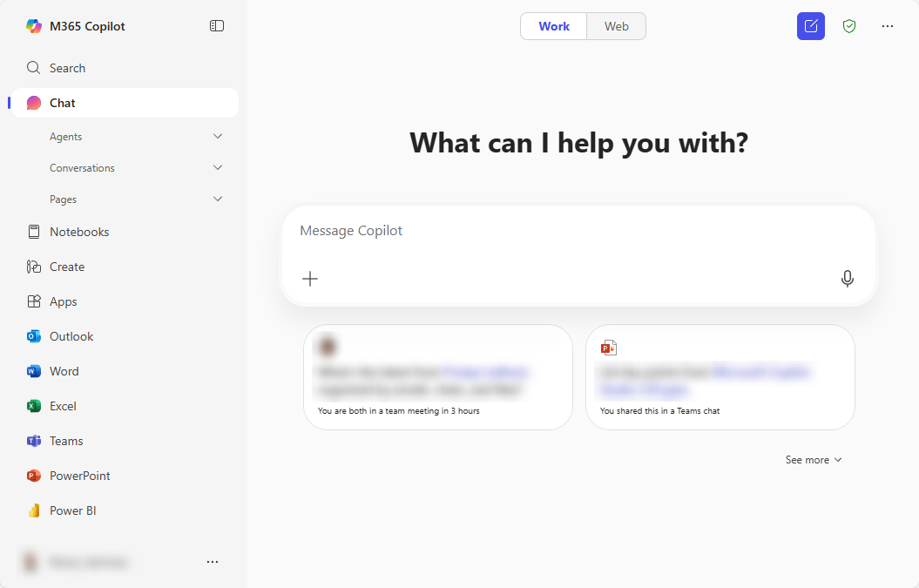This screenshot has height=588, width=919.
Task: Switch to Work mode
Action: pyautogui.click(x=554, y=26)
